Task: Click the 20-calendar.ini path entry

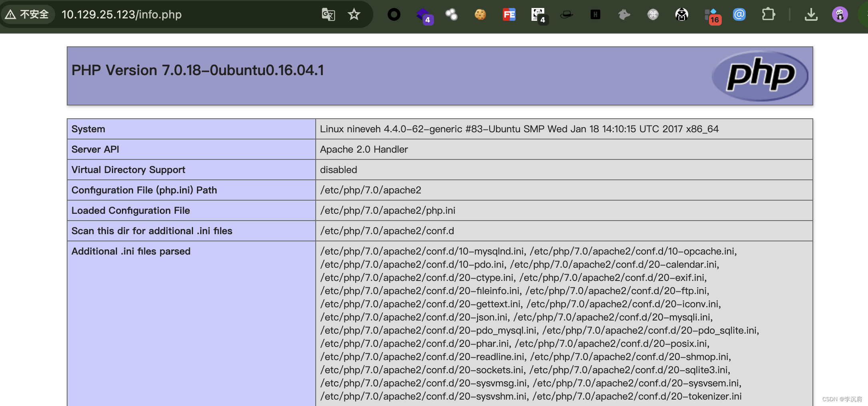Action: point(614,265)
